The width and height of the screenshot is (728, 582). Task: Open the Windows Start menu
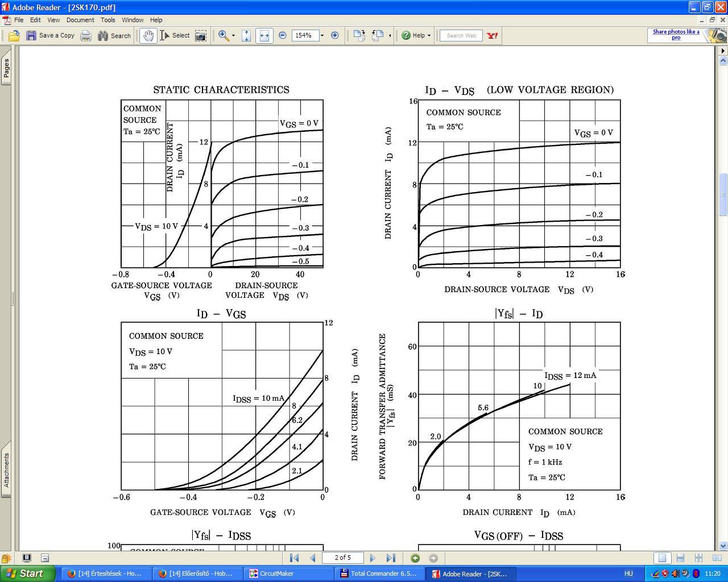(27, 573)
